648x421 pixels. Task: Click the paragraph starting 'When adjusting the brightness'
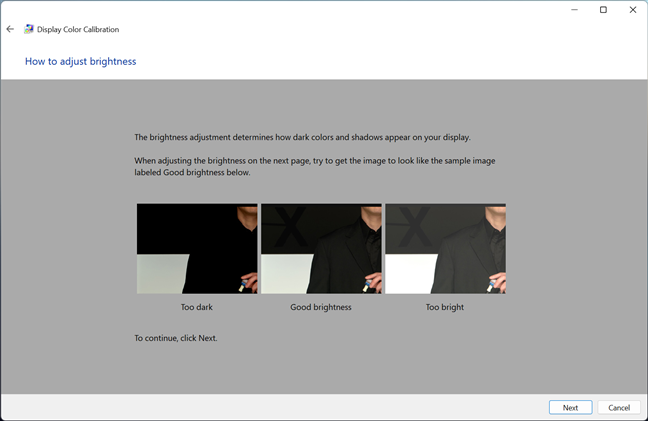pos(315,166)
